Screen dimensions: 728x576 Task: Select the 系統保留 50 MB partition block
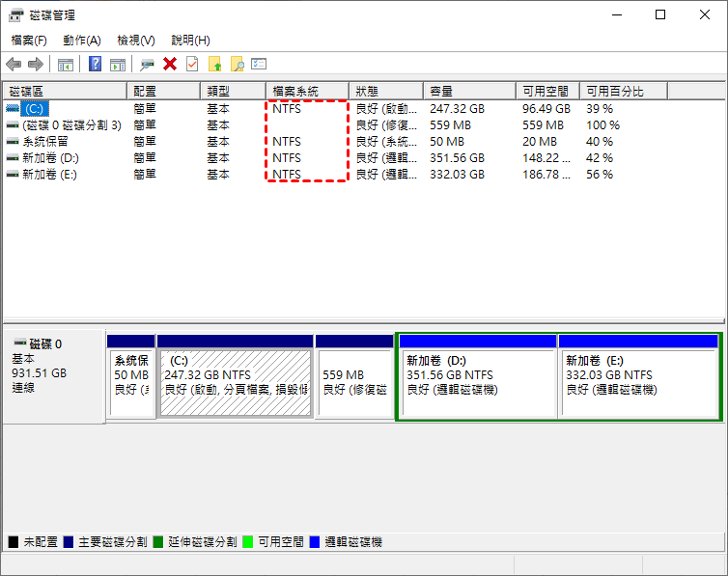pos(131,376)
